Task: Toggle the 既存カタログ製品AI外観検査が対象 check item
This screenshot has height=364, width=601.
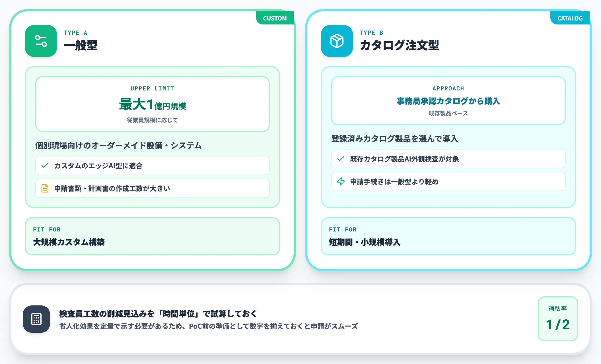Action: click(x=448, y=159)
